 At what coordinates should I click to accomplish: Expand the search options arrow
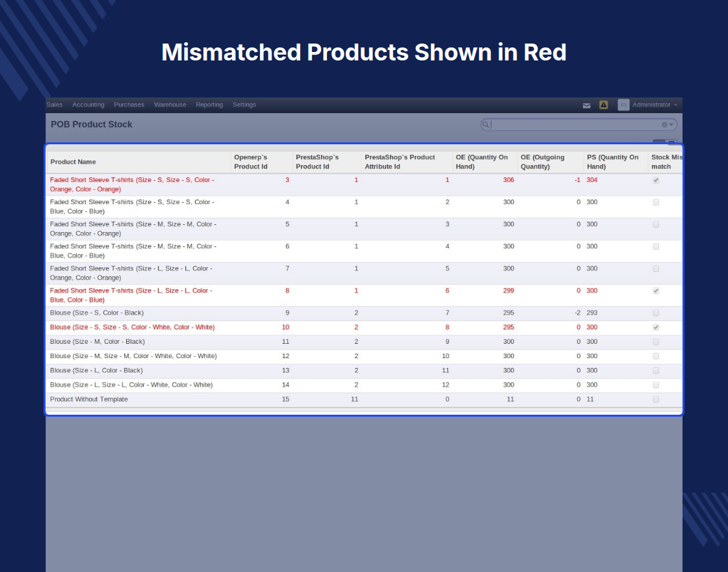point(671,125)
